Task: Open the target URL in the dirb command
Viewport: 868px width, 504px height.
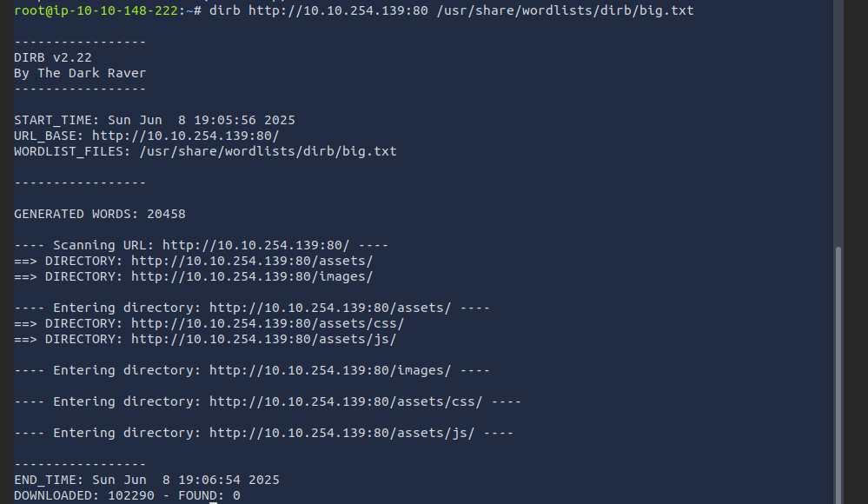Action: [x=338, y=10]
